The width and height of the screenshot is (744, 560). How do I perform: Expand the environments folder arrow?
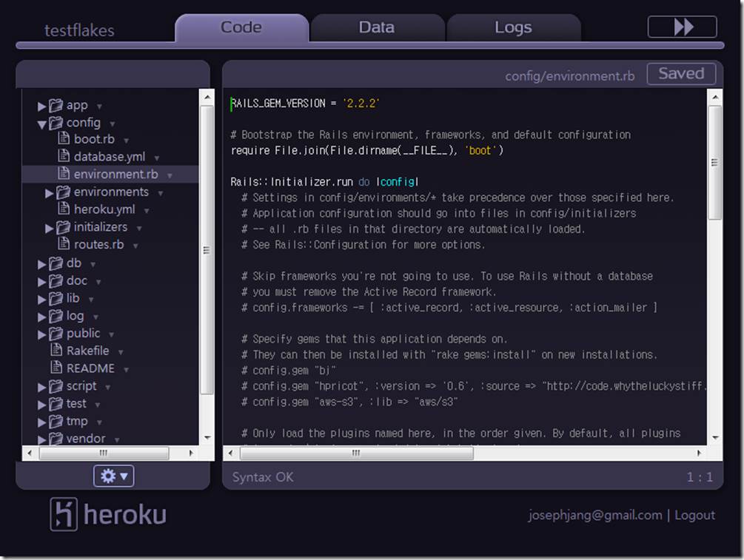pos(50,193)
